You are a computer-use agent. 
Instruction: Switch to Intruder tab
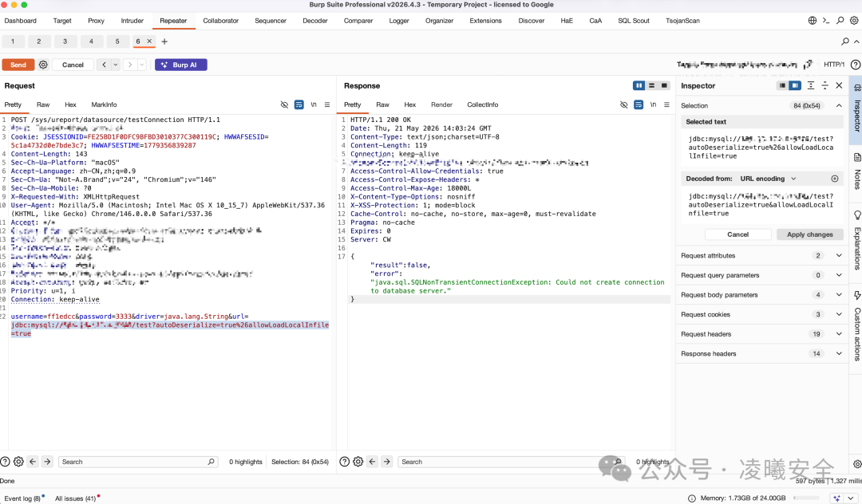pyautogui.click(x=132, y=21)
